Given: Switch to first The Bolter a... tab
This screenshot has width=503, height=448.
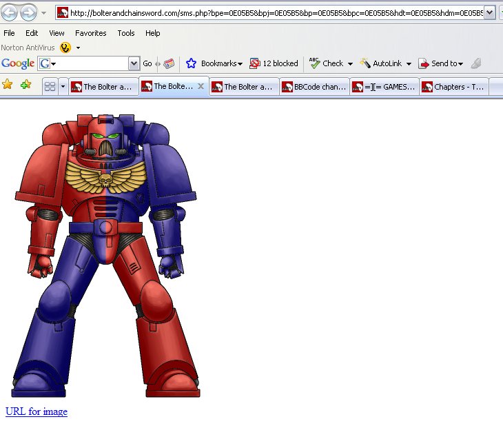Looking at the screenshot, I should tap(103, 87).
